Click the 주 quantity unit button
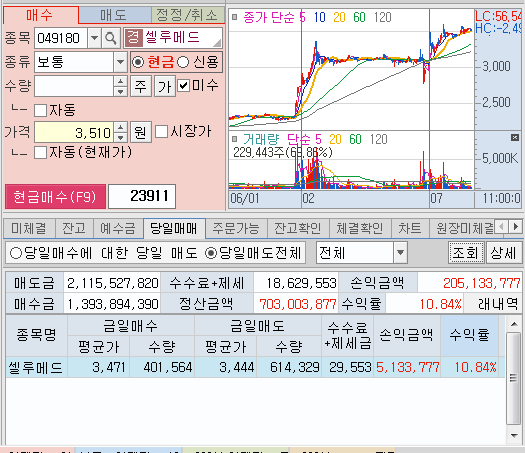Screen dimensions: 525x453 click(x=140, y=86)
